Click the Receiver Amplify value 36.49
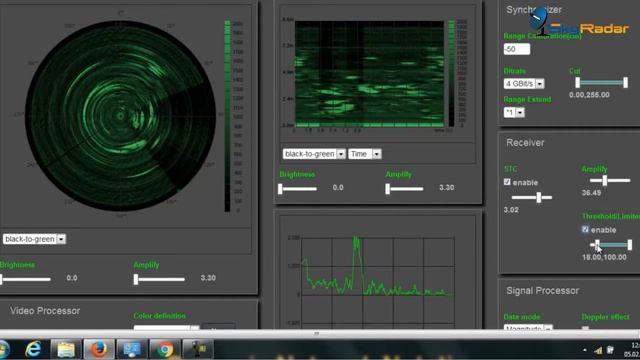This screenshot has height=360, width=640. [591, 193]
